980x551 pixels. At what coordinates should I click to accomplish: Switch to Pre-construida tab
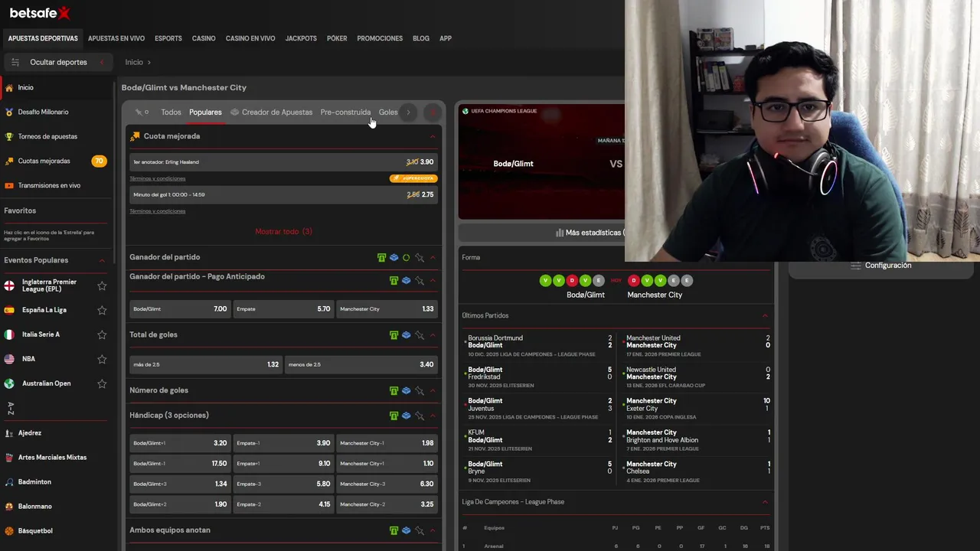point(345,112)
